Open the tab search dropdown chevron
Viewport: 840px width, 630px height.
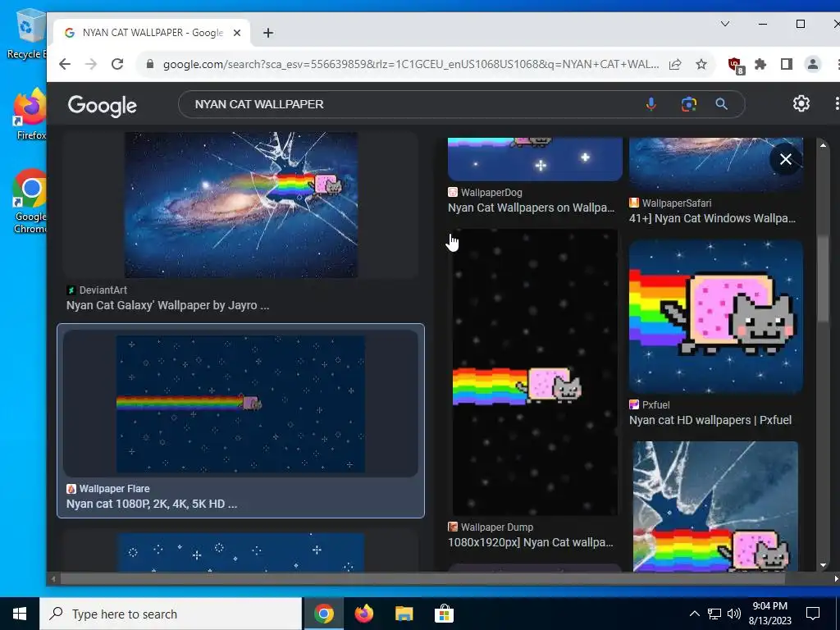click(x=725, y=24)
